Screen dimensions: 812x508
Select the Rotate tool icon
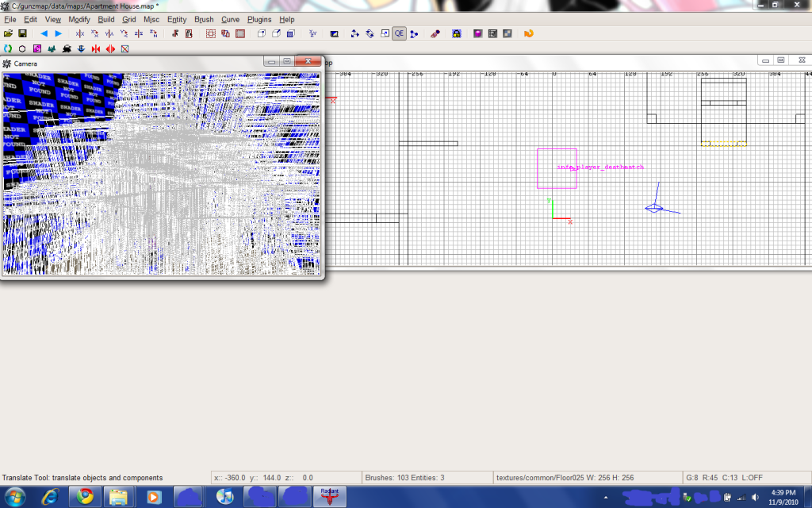point(370,34)
